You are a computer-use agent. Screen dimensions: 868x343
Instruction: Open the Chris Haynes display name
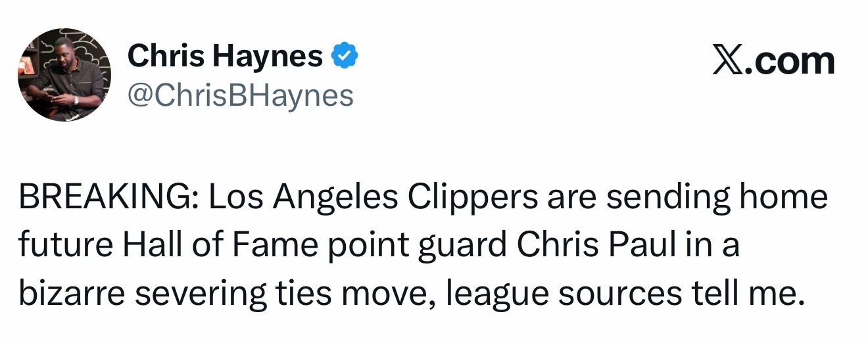pos(225,58)
